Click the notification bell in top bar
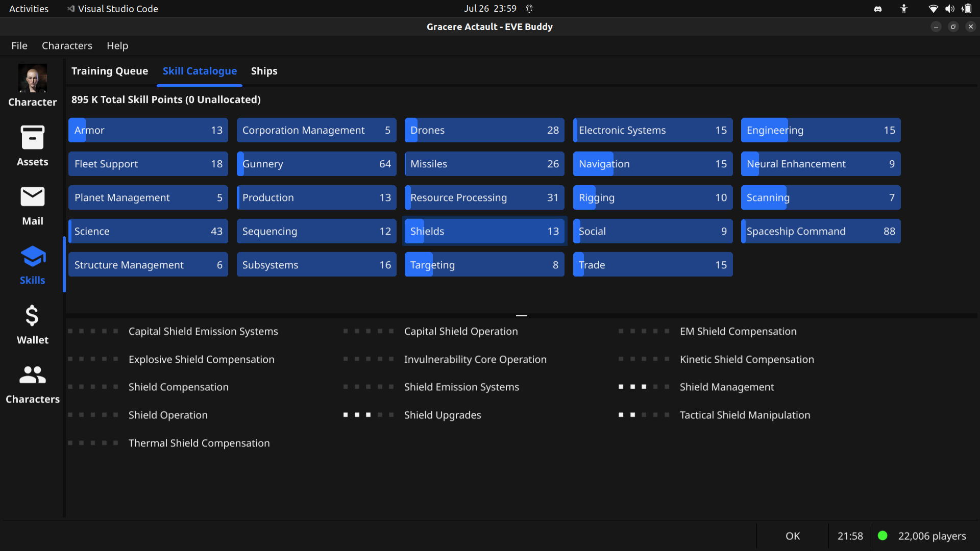The image size is (980, 551). (529, 9)
